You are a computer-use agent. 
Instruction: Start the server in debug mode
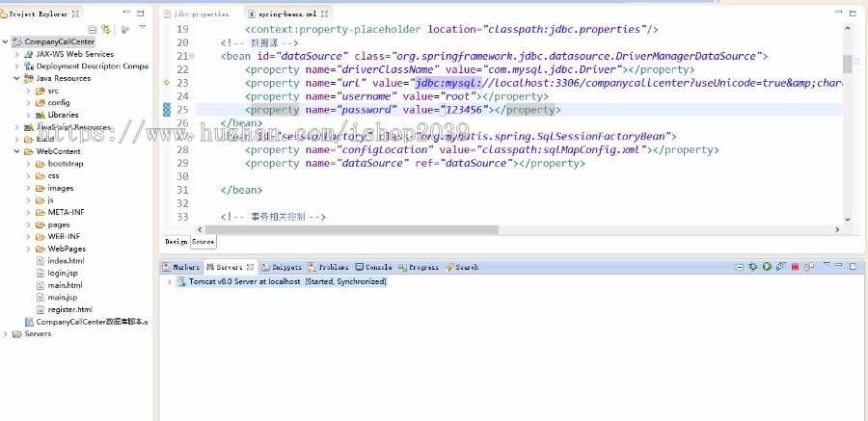(753, 267)
